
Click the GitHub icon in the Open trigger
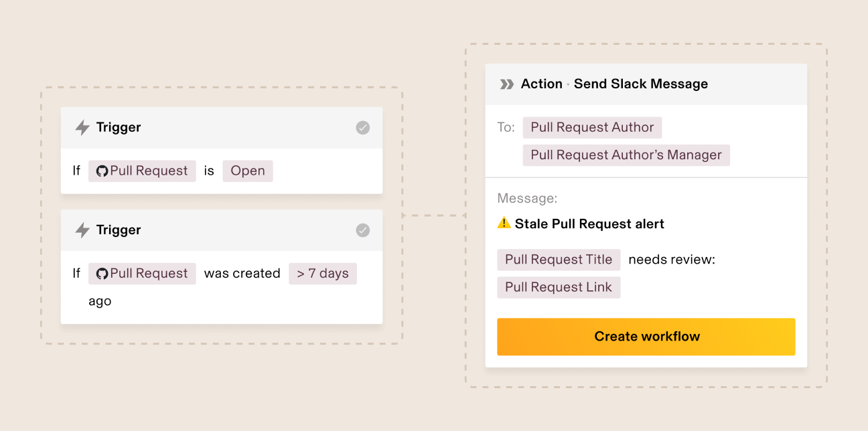coord(102,171)
